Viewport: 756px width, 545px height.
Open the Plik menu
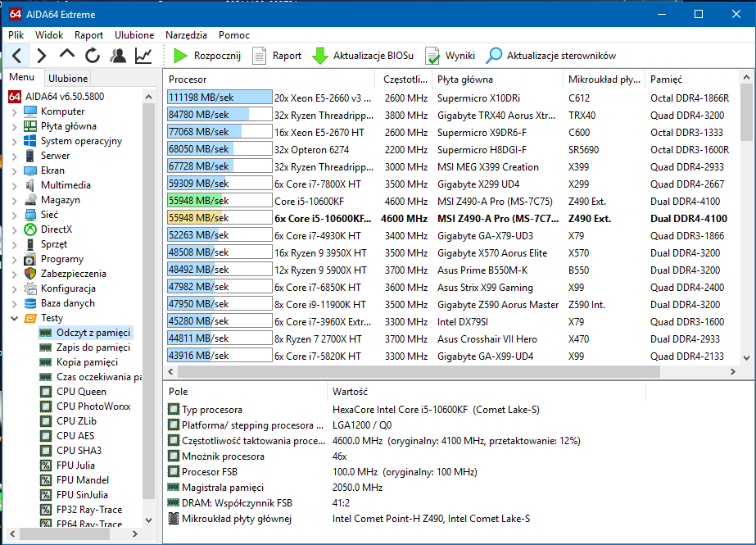pyautogui.click(x=16, y=35)
